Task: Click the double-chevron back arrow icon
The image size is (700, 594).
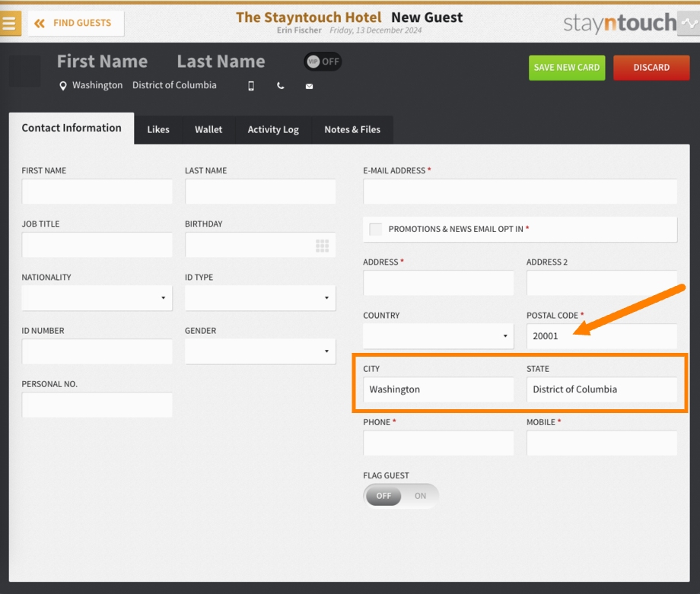Action: (x=40, y=24)
